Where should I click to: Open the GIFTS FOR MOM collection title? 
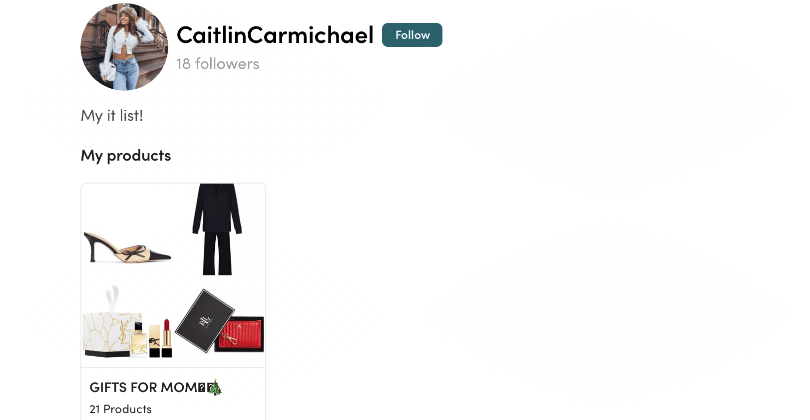pyautogui.click(x=155, y=387)
